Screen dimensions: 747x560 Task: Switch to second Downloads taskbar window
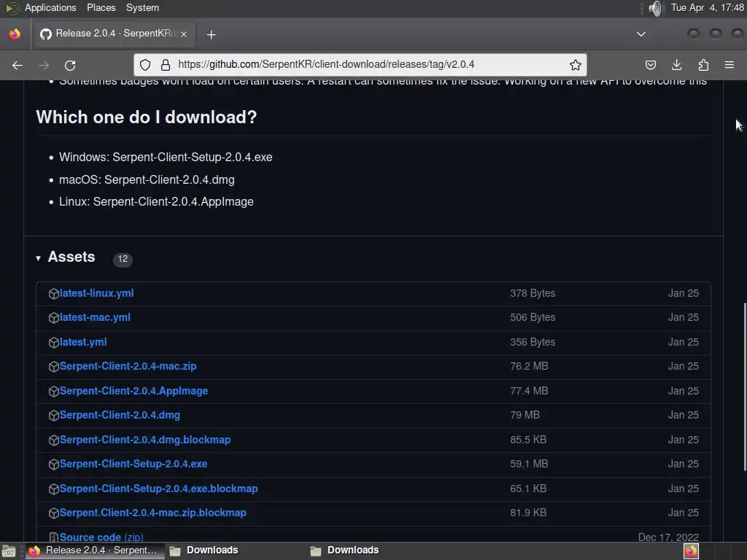pos(345,551)
